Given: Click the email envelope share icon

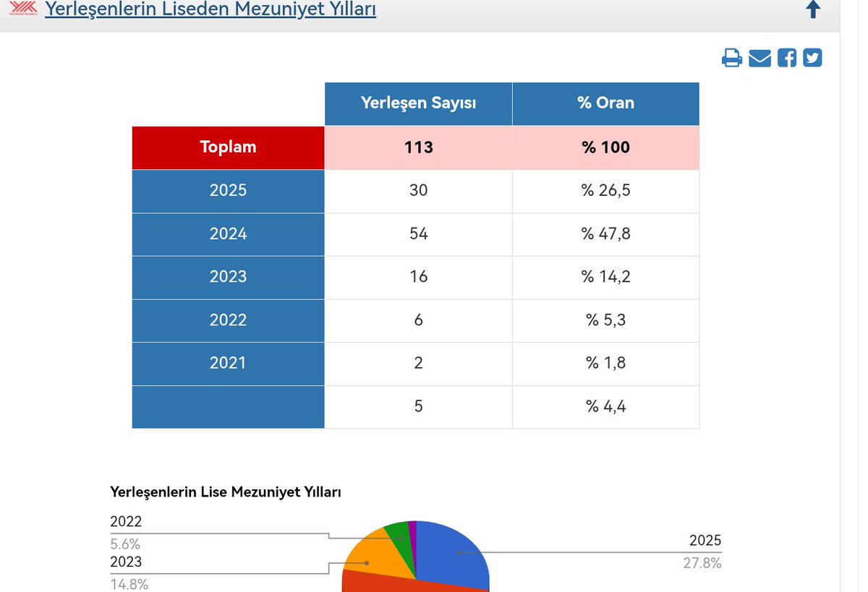Looking at the screenshot, I should click(x=759, y=58).
